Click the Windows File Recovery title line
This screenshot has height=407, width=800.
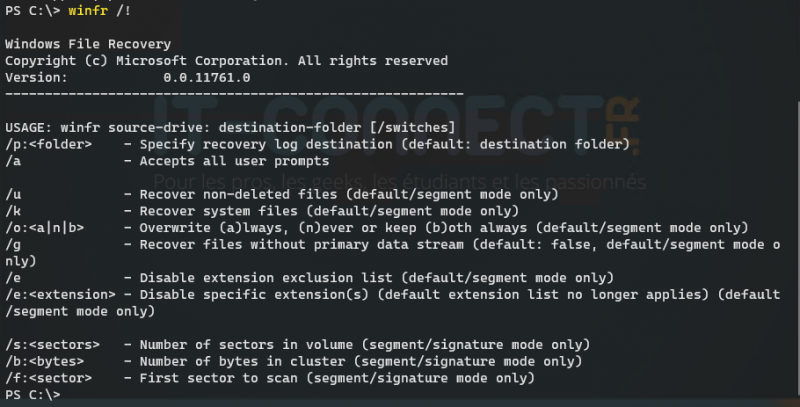88,45
